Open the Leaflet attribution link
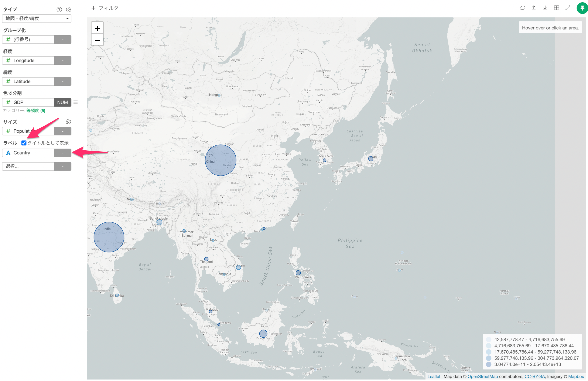 pyautogui.click(x=434, y=376)
